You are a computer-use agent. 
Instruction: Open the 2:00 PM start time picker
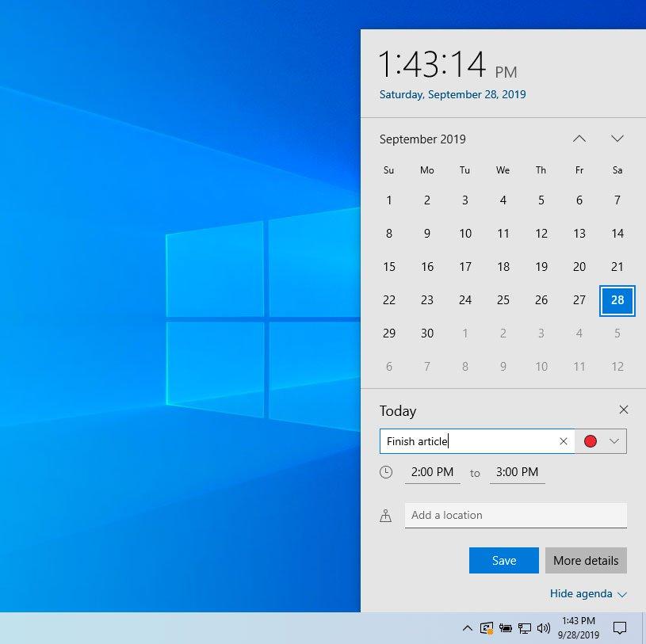[432, 472]
